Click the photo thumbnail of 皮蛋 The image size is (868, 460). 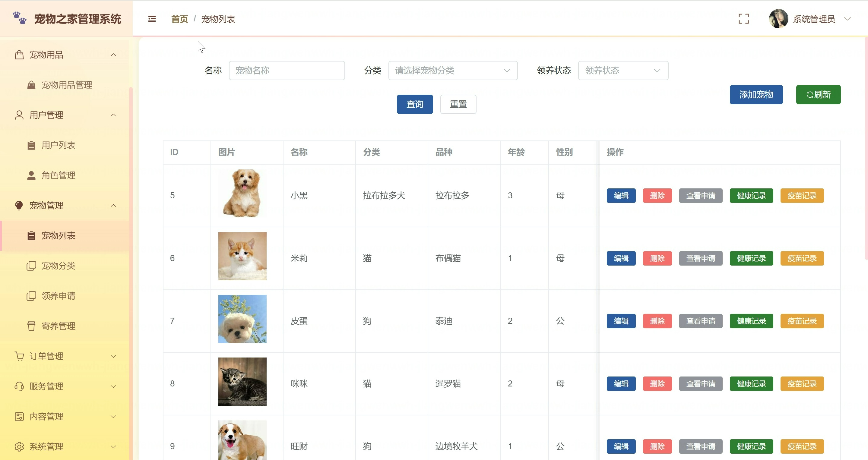tap(242, 319)
